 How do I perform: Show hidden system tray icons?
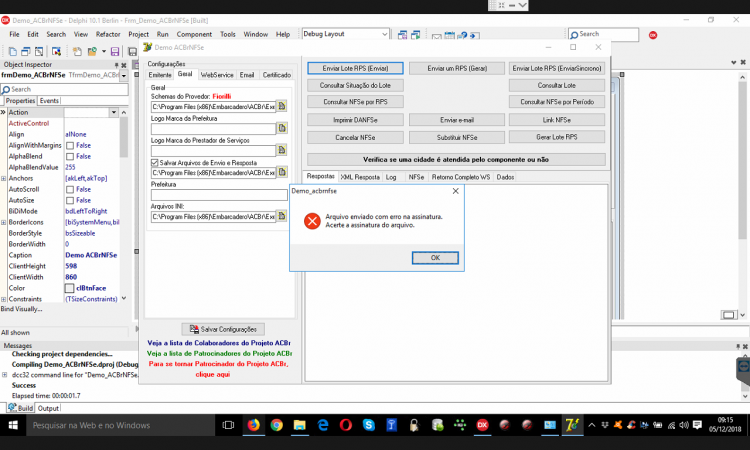tap(592, 425)
